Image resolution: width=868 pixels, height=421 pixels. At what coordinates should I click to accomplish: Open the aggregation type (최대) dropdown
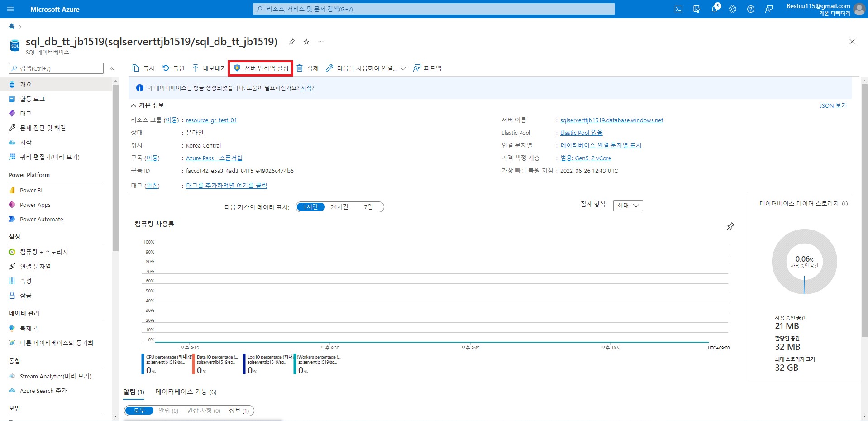click(x=628, y=206)
